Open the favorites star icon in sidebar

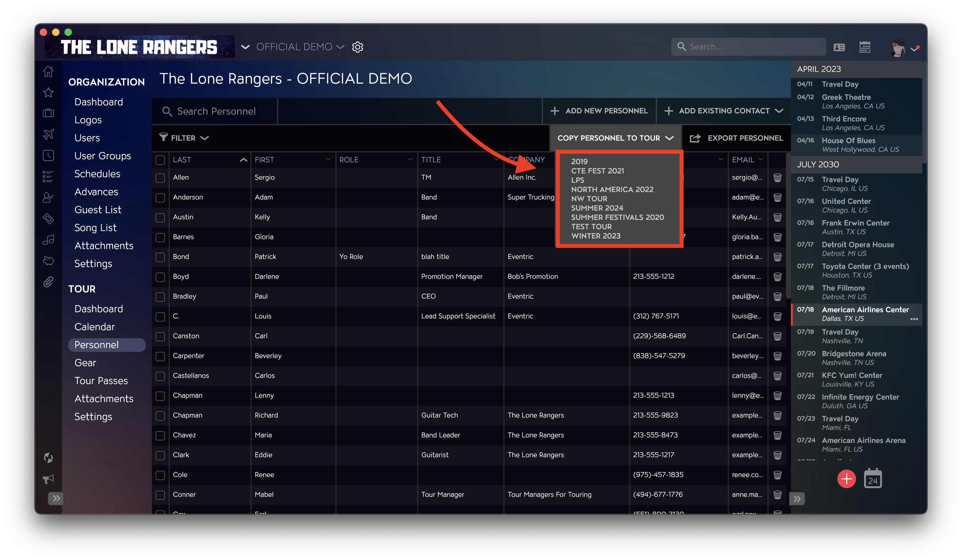(48, 92)
